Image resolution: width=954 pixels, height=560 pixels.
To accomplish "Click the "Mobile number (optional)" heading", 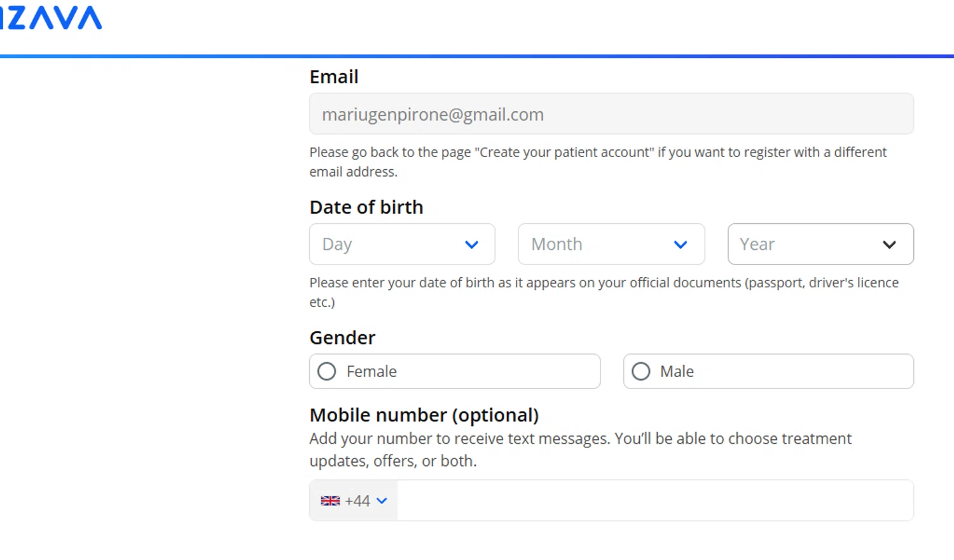I will pyautogui.click(x=424, y=415).
